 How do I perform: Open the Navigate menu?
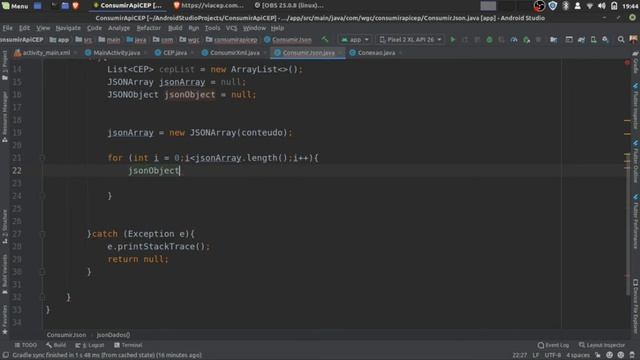[x=68, y=28]
